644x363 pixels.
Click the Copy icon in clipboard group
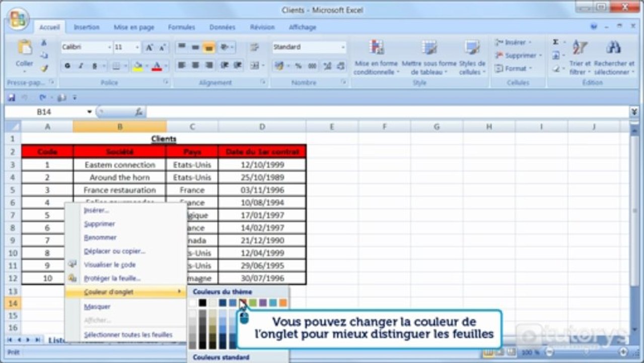[44, 55]
